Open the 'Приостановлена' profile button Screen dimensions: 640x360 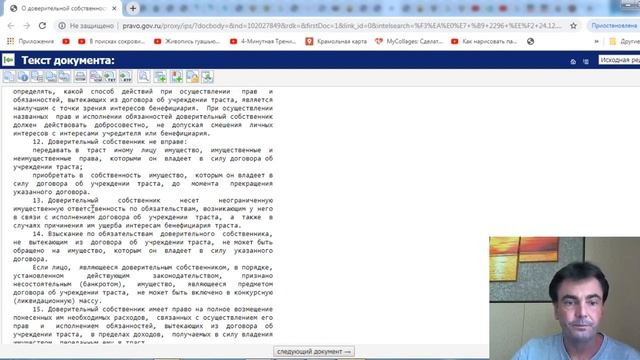[x=614, y=26]
